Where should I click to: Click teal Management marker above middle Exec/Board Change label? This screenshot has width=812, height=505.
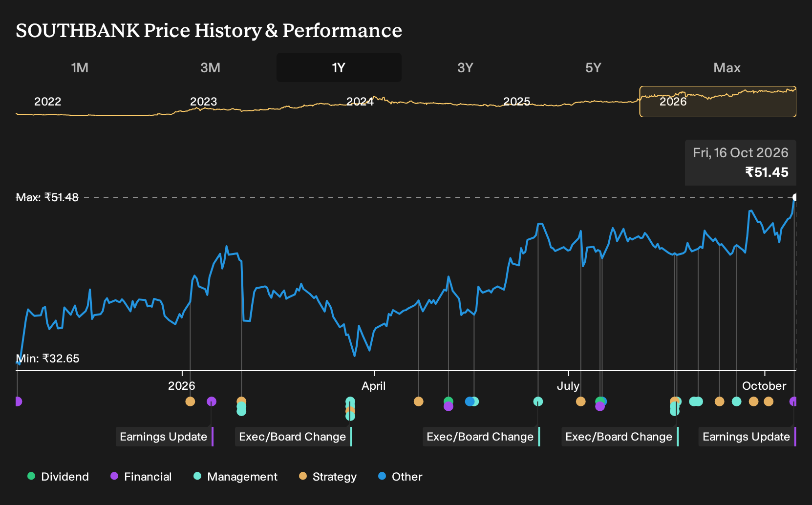click(538, 401)
